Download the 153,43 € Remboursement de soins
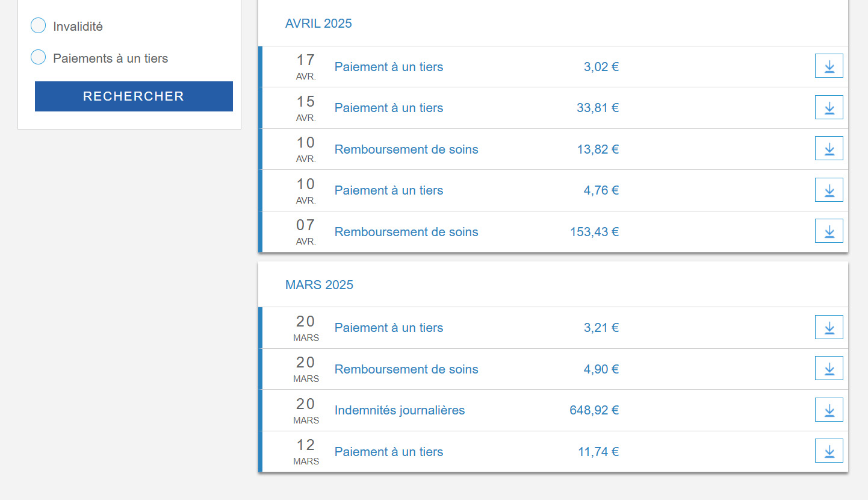The height and width of the screenshot is (500, 868). (829, 231)
